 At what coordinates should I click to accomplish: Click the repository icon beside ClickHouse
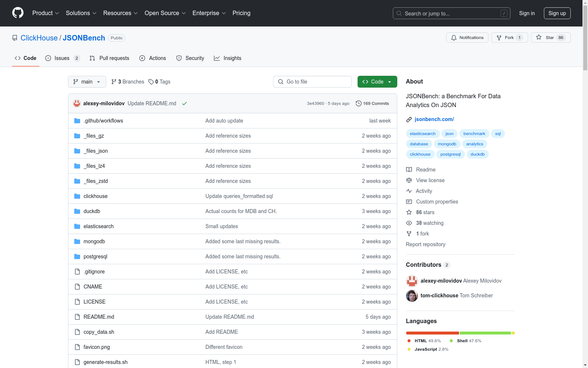point(15,38)
